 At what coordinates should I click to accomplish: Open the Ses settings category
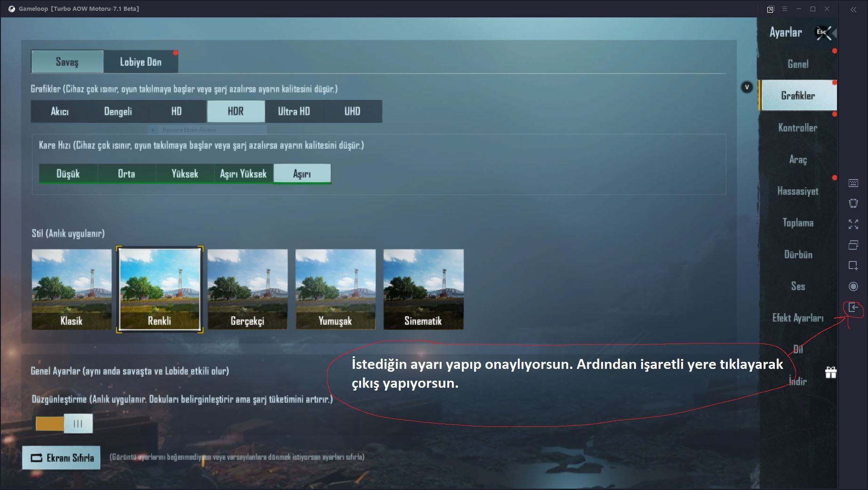pos(798,286)
